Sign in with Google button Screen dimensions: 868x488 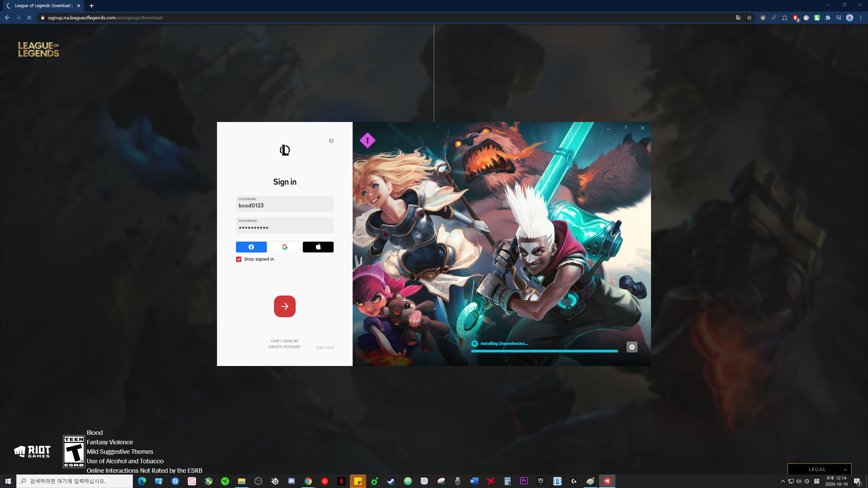pyautogui.click(x=284, y=247)
